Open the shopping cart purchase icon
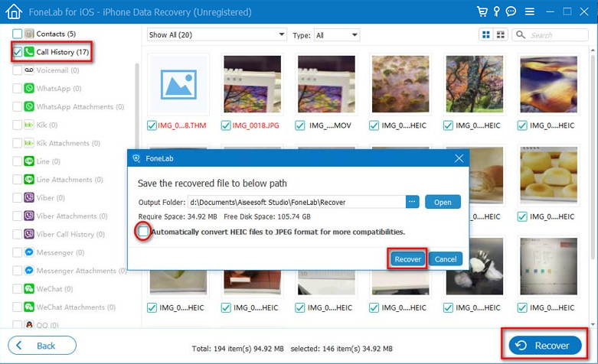This screenshot has width=598, height=364. tap(482, 11)
